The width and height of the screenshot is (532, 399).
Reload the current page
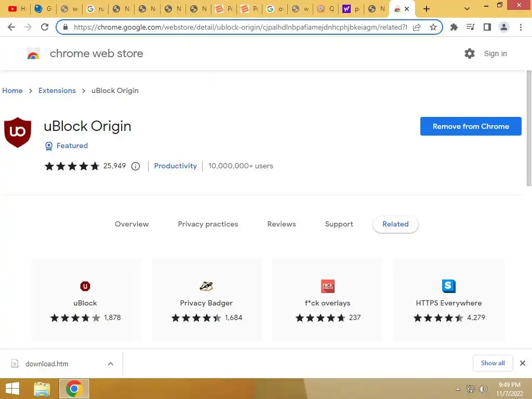point(45,27)
